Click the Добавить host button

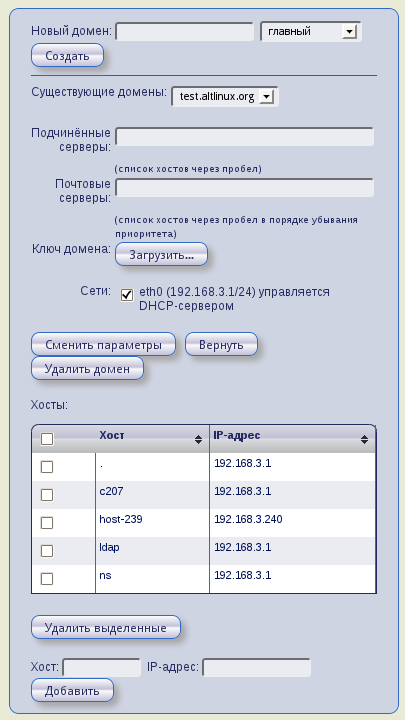click(72, 691)
